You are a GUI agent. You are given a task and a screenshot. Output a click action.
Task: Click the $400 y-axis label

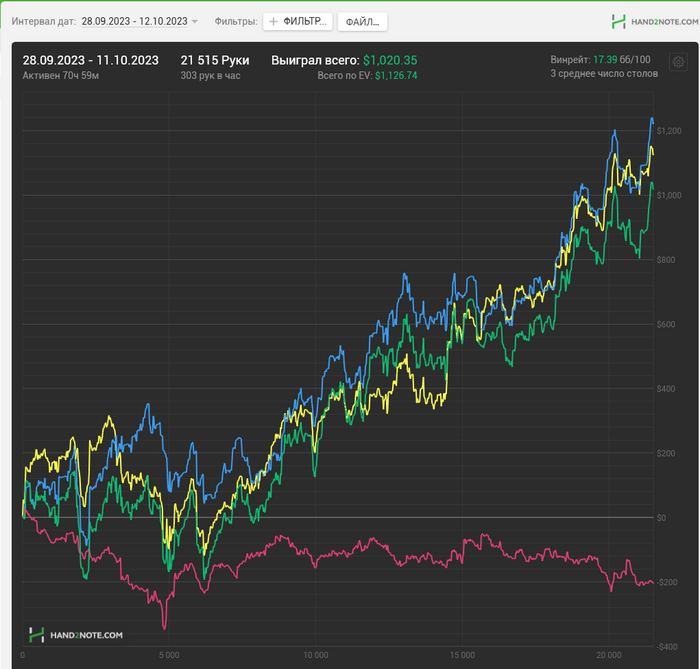666,389
